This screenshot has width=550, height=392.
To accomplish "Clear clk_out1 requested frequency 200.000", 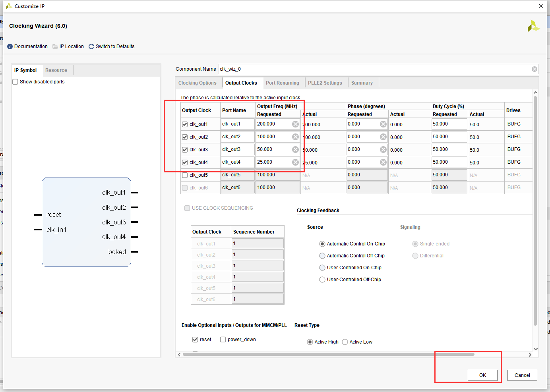I will [295, 124].
